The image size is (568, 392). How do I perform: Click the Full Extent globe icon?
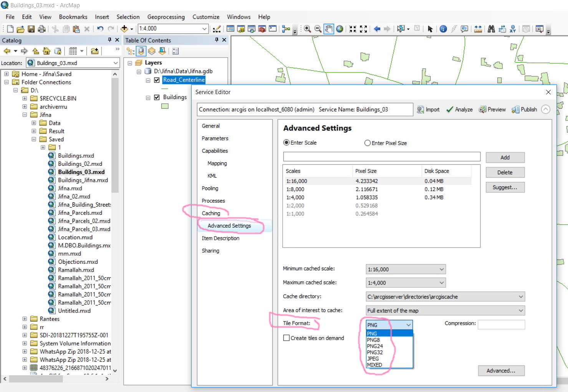tap(339, 29)
